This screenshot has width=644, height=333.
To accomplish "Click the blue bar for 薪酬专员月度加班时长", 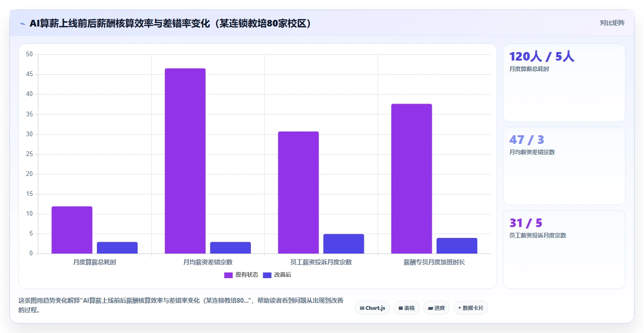I will click(457, 246).
